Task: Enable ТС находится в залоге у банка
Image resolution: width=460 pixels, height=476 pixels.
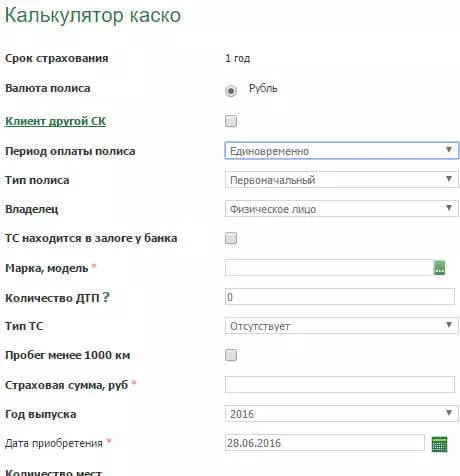Action: [231, 238]
